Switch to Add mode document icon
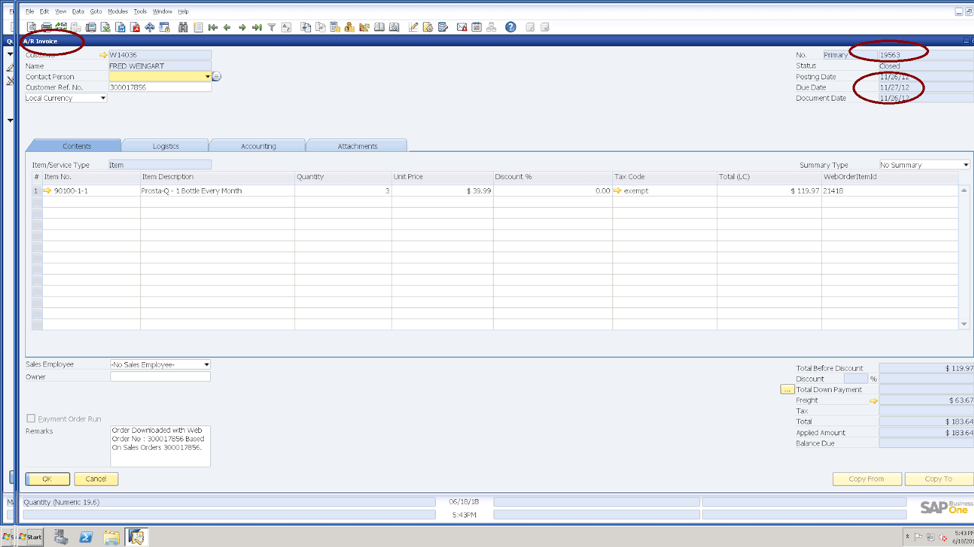 198,27
